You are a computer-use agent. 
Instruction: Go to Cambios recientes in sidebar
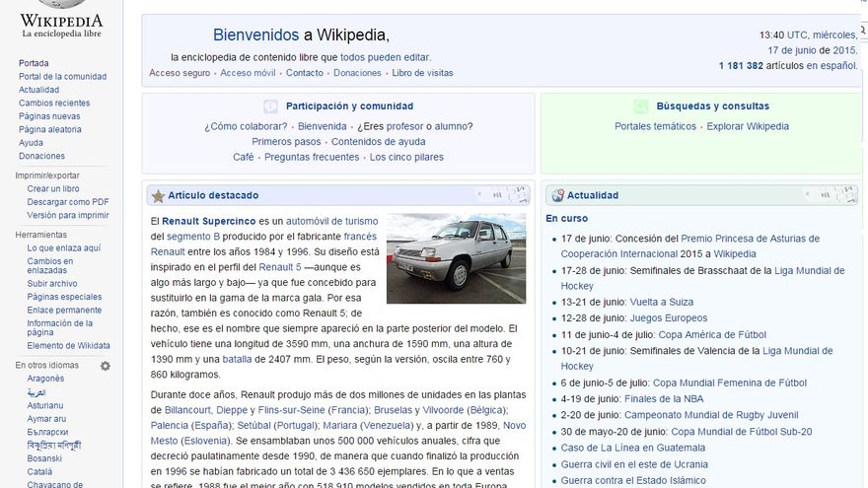(x=53, y=103)
